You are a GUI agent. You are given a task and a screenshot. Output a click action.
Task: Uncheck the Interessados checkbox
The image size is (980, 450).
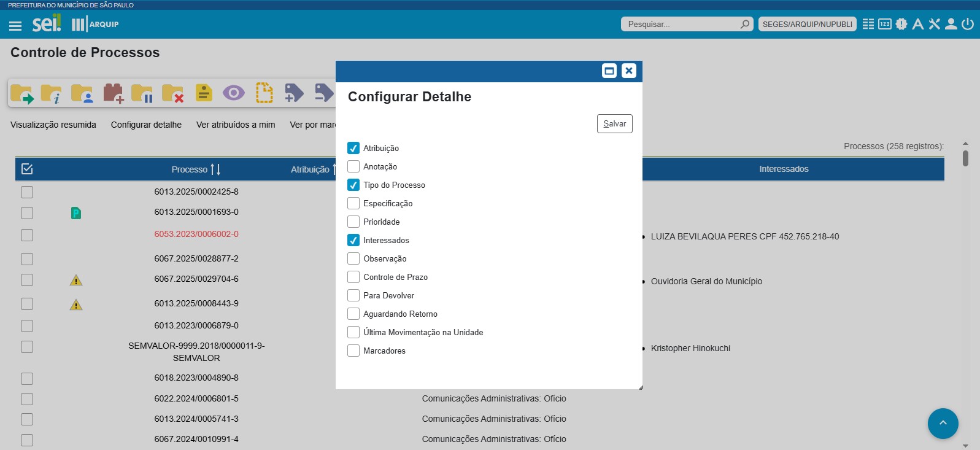coord(353,240)
